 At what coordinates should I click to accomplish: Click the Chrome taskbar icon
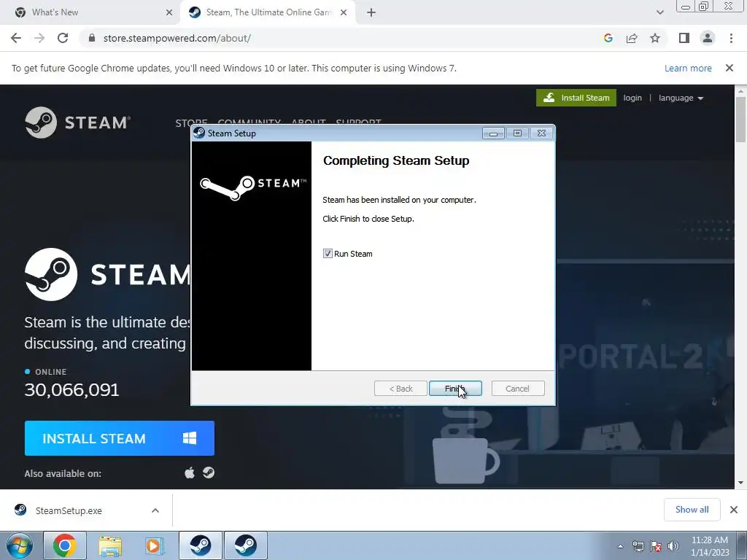(x=65, y=545)
